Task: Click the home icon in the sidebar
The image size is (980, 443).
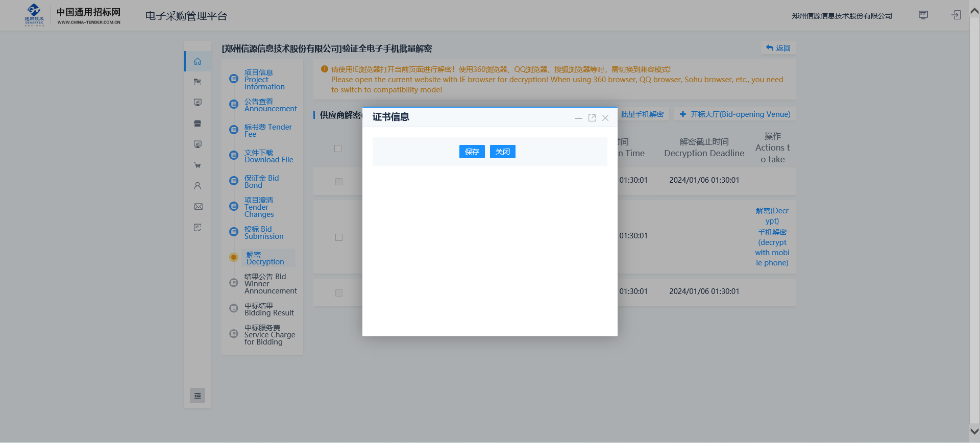Action: click(x=198, y=62)
